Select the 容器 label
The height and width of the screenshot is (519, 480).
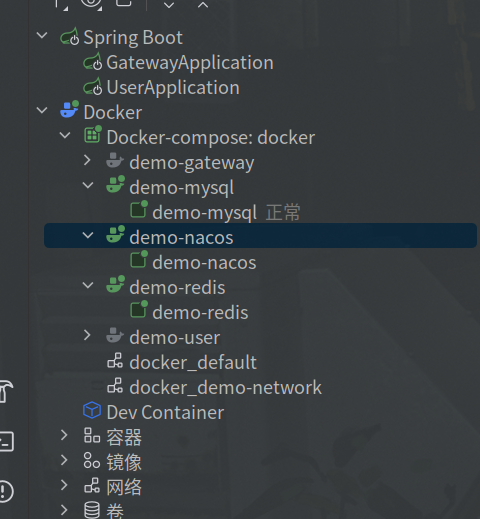click(x=124, y=438)
